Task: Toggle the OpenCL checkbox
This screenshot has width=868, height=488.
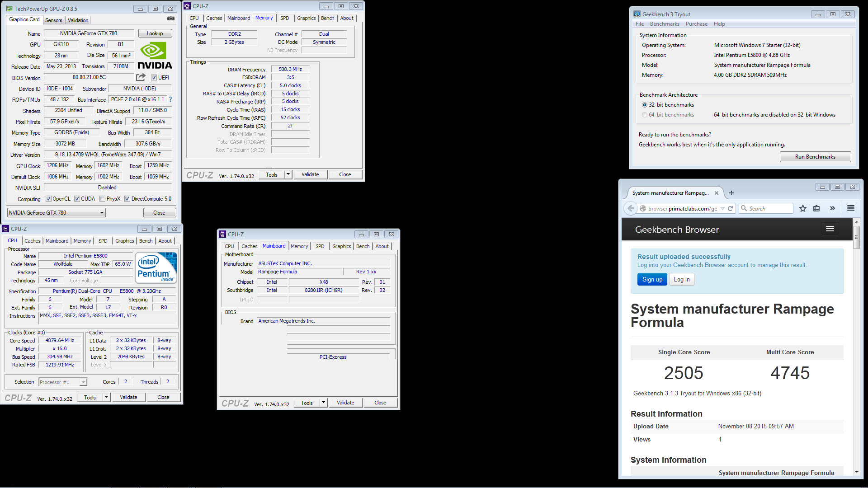Action: coord(48,199)
